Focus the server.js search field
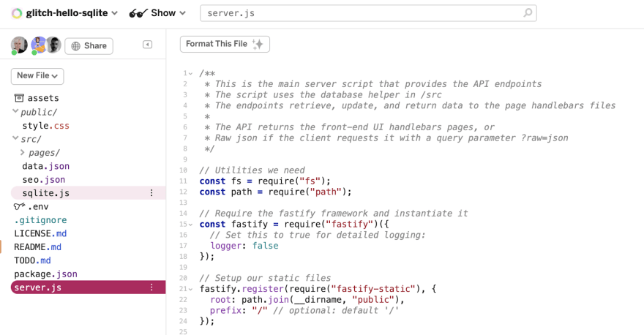Screen dimensions: 644x335 point(368,13)
